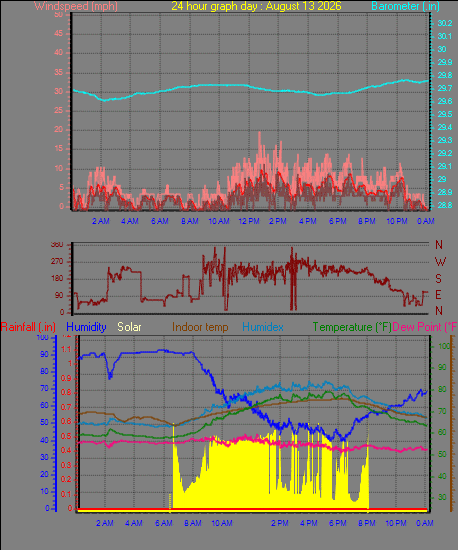Click the W compass label on direction graph
This screenshot has width=458, height=550.
(x=440, y=262)
